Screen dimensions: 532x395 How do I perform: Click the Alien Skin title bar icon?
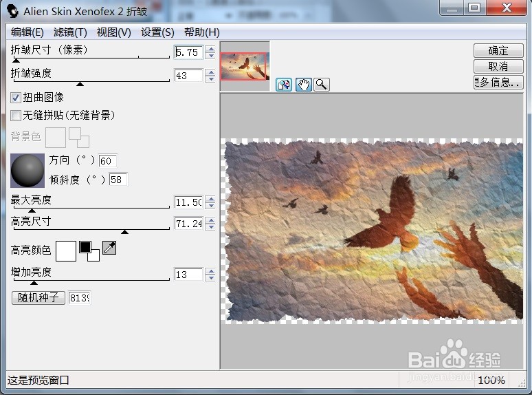point(13,11)
